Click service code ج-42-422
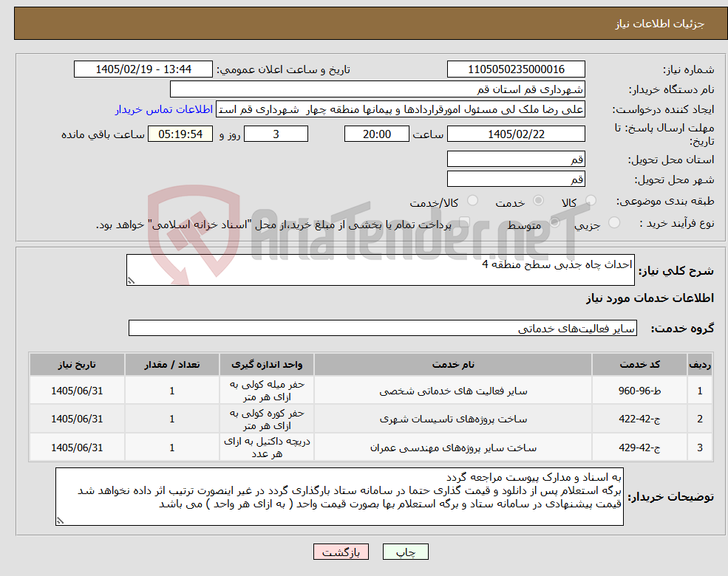The height and width of the screenshot is (576, 728). (639, 419)
